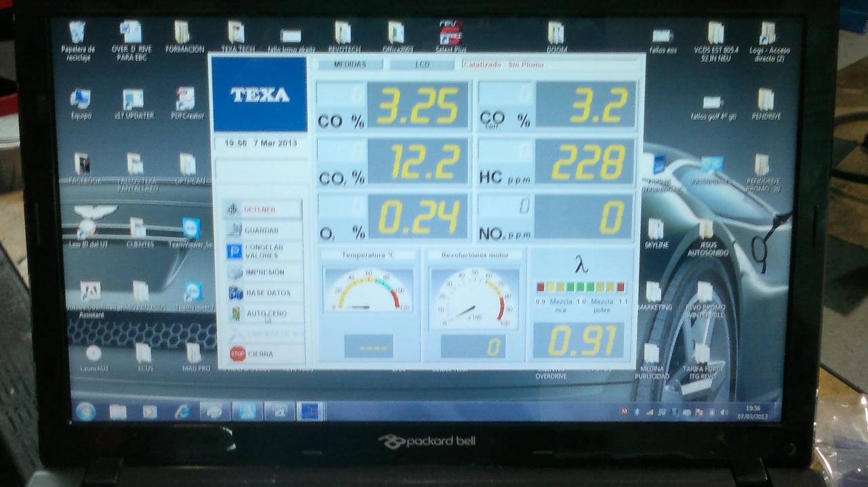Click the Temperatura gauge dial
Image resolution: width=868 pixels, height=487 pixels.
coord(368,290)
